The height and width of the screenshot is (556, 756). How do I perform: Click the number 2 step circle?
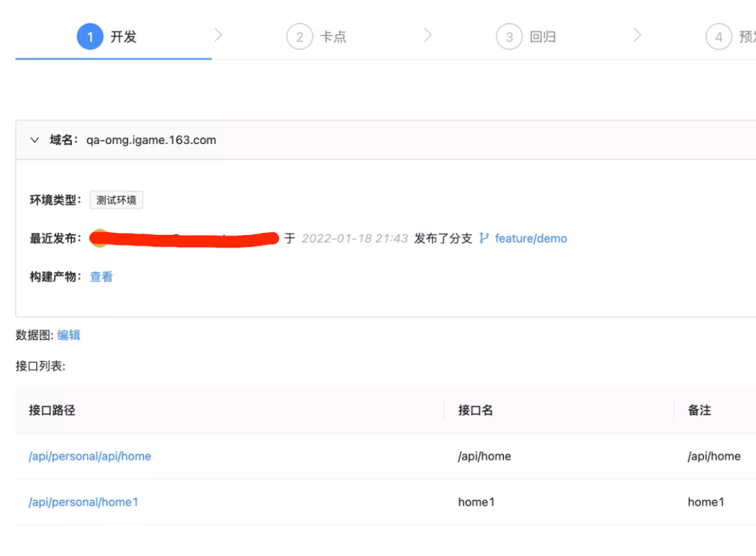[x=300, y=36]
